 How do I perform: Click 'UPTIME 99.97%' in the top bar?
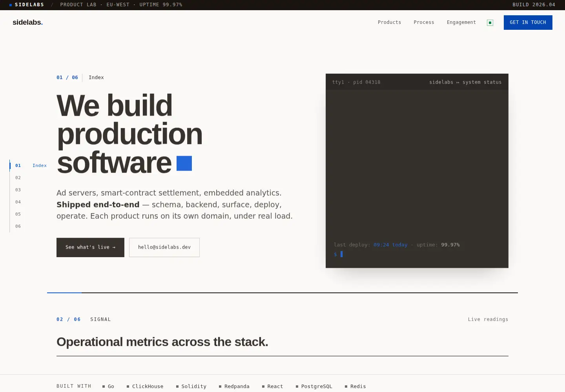(x=161, y=5)
